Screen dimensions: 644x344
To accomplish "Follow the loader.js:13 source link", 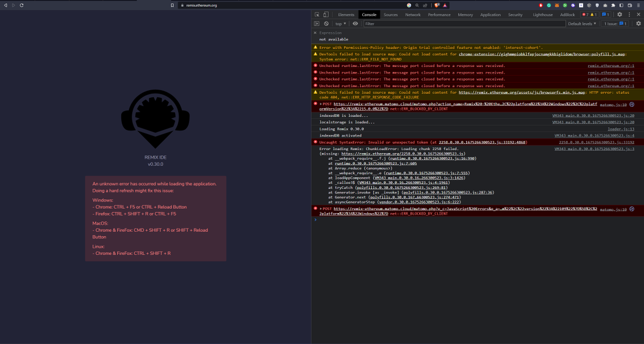I will (621, 129).
